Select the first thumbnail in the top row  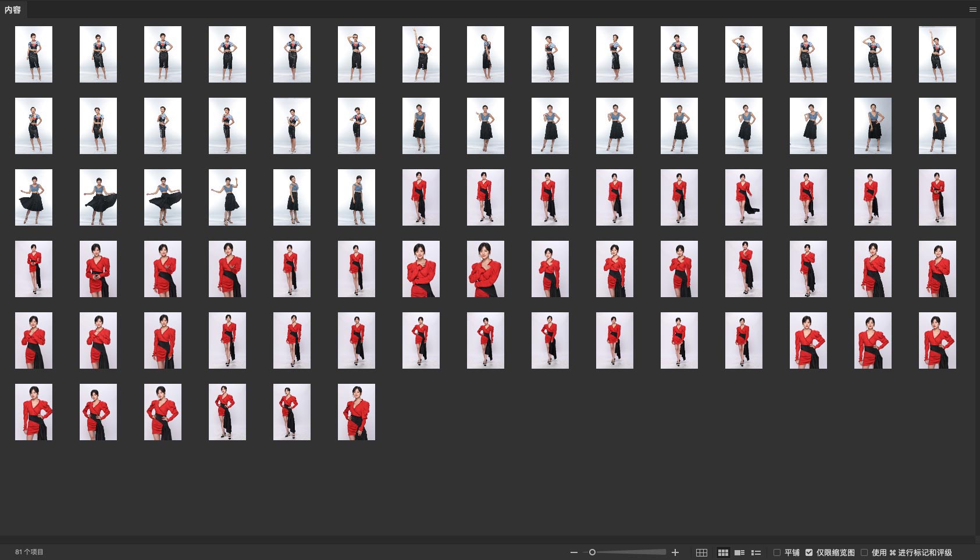[34, 54]
